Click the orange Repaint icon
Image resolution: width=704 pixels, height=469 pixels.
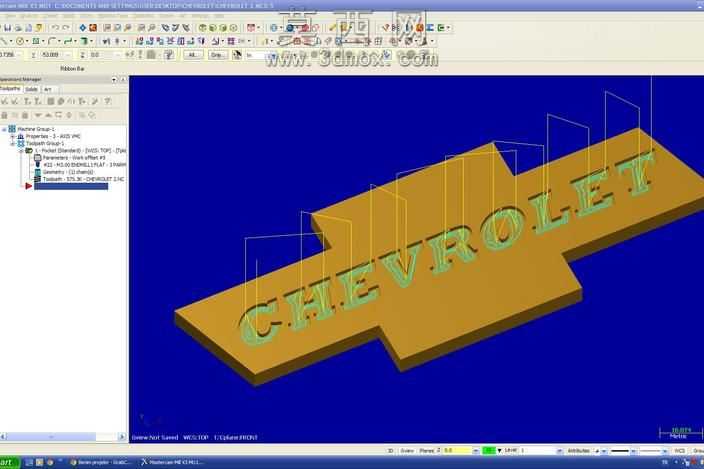pyautogui.click(x=93, y=28)
